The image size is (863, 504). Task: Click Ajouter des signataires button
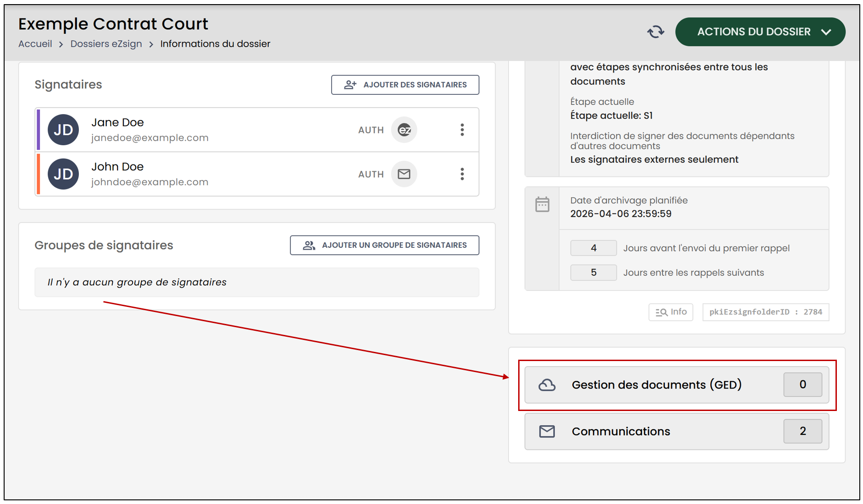[x=405, y=85]
